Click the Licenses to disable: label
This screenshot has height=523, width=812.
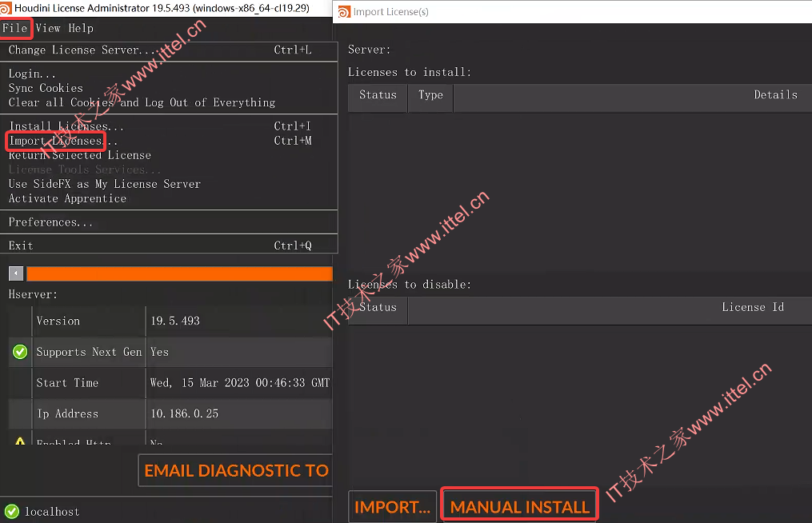tap(410, 285)
